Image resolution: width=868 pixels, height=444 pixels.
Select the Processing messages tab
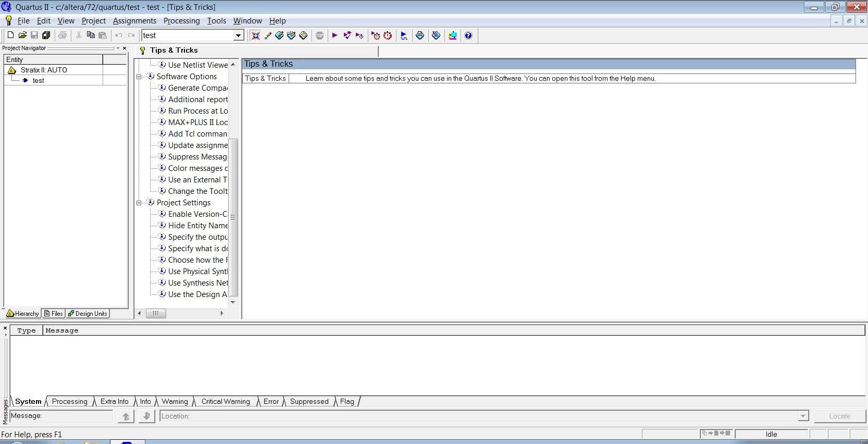coord(70,401)
